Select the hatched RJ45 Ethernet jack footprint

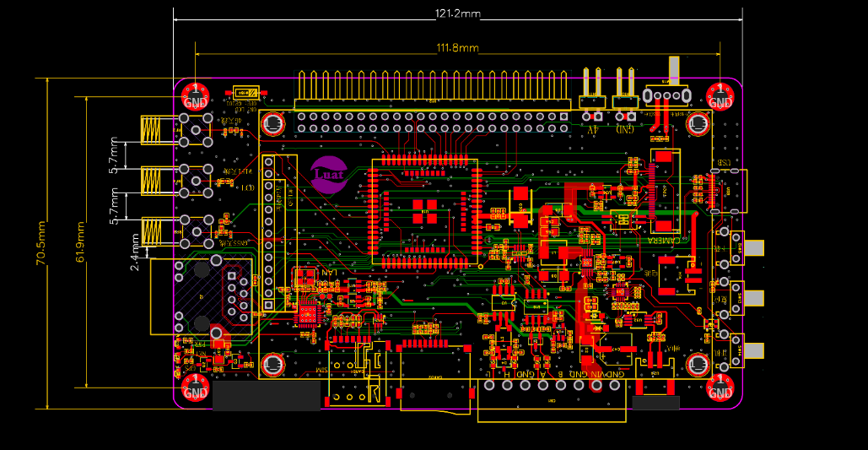point(202,296)
